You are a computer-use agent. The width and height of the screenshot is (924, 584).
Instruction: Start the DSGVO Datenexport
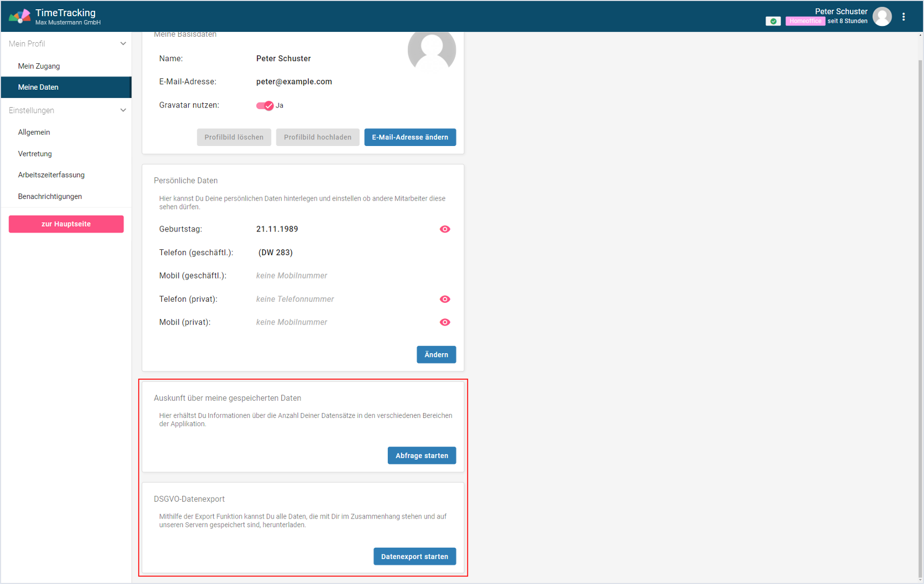(x=414, y=556)
